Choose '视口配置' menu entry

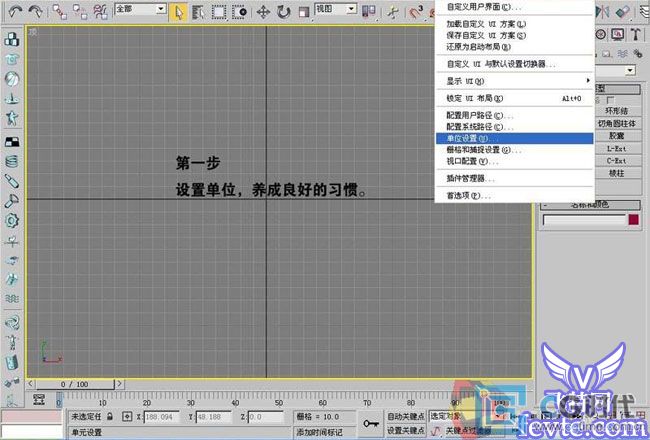point(514,161)
